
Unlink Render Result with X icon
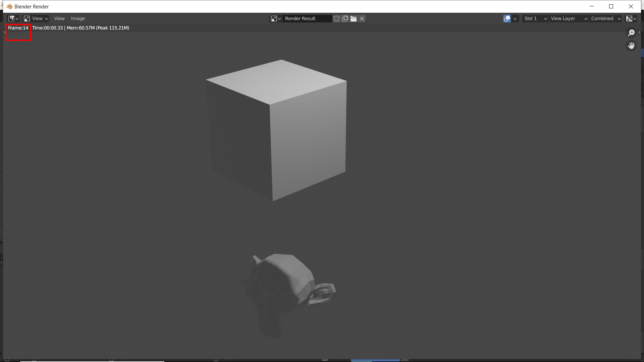click(x=362, y=18)
